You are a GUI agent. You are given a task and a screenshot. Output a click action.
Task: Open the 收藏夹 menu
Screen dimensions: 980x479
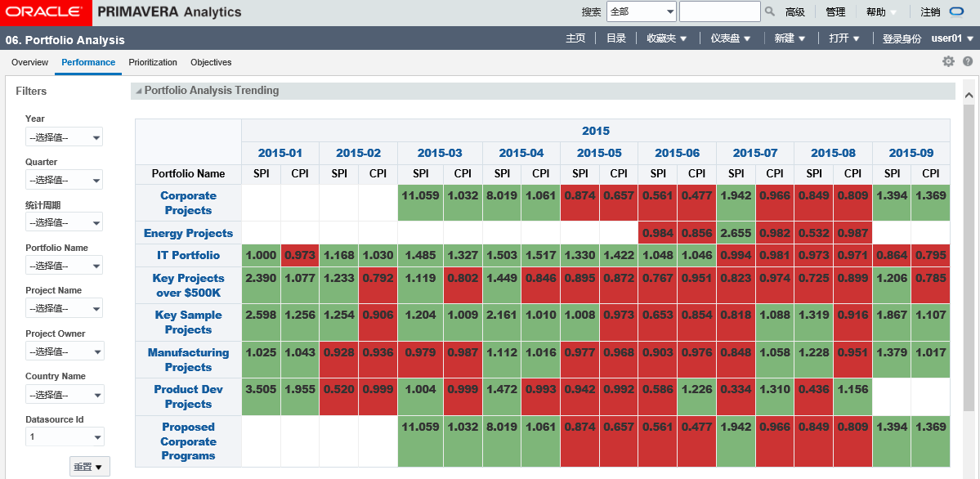coord(666,38)
